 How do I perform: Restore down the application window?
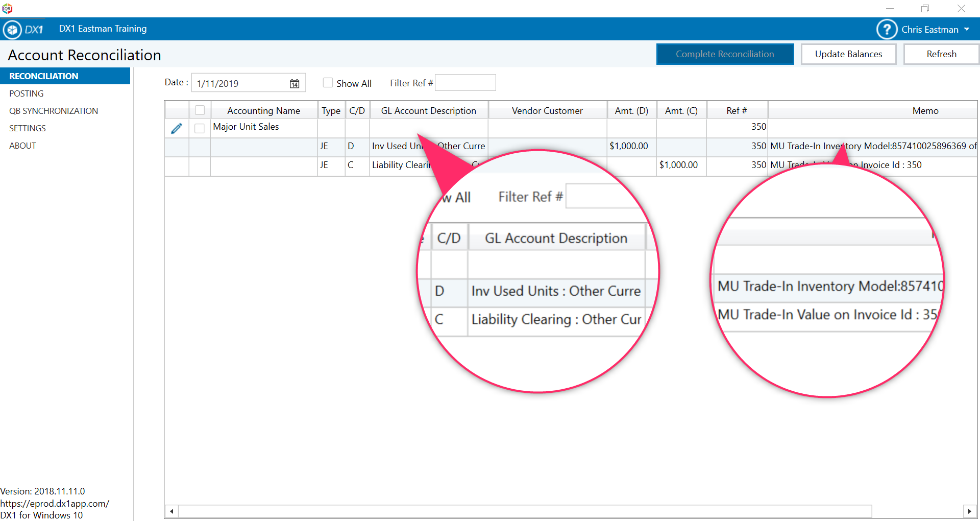click(x=925, y=8)
